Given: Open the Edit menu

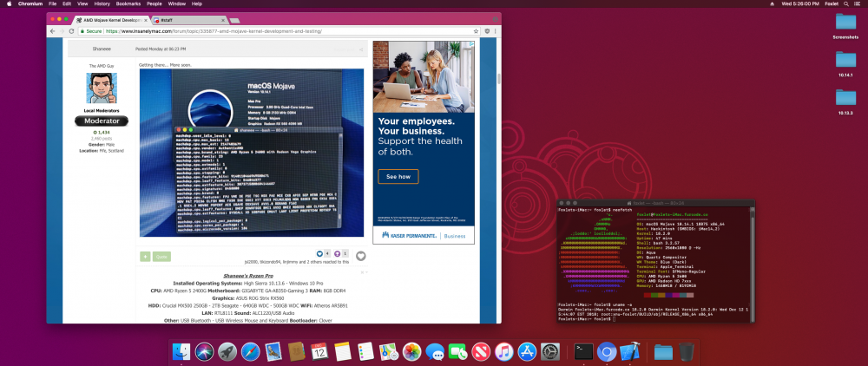Looking at the screenshot, I should [67, 3].
